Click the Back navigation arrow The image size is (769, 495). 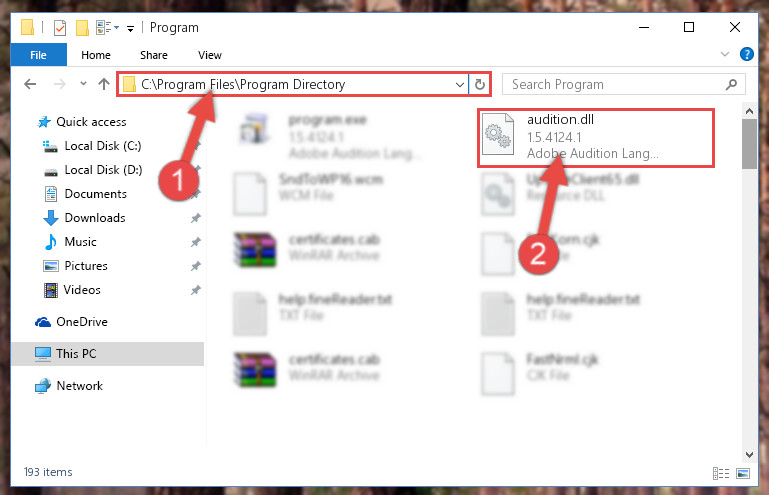coord(30,84)
